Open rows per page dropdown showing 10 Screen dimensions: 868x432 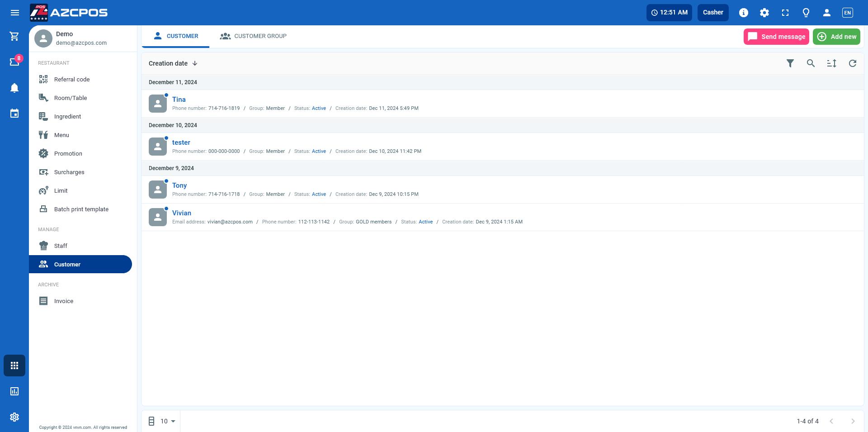pyautogui.click(x=167, y=421)
